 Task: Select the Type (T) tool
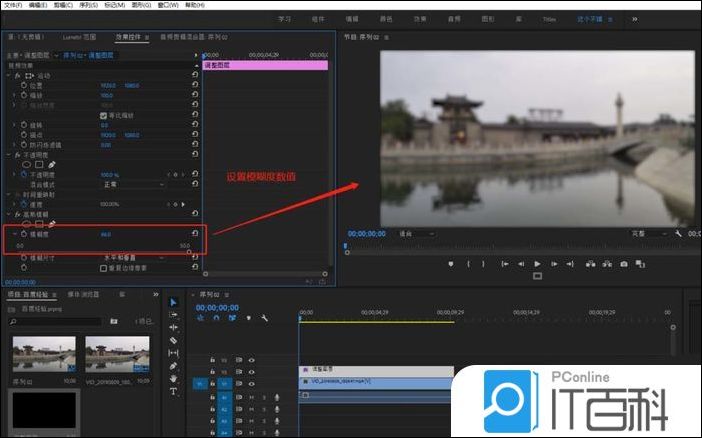point(173,392)
